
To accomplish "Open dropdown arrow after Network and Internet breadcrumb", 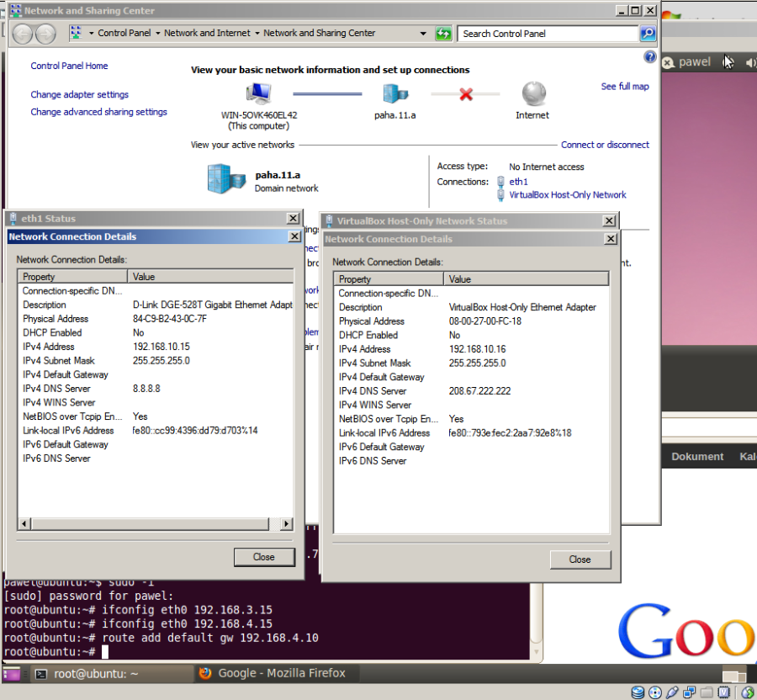I will coord(257,34).
